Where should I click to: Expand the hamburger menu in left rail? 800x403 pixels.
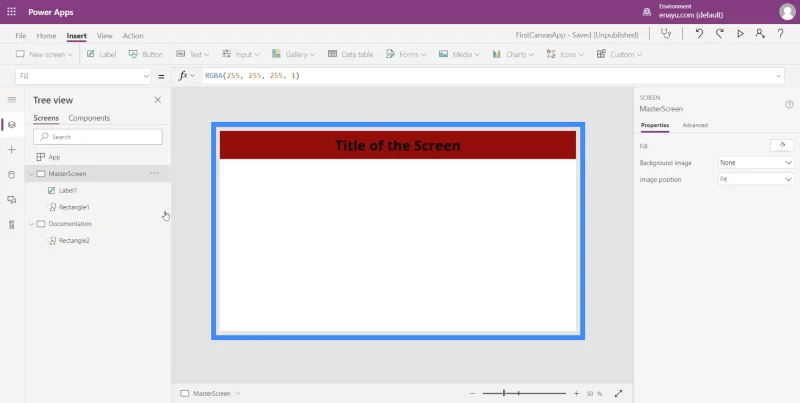click(x=12, y=99)
